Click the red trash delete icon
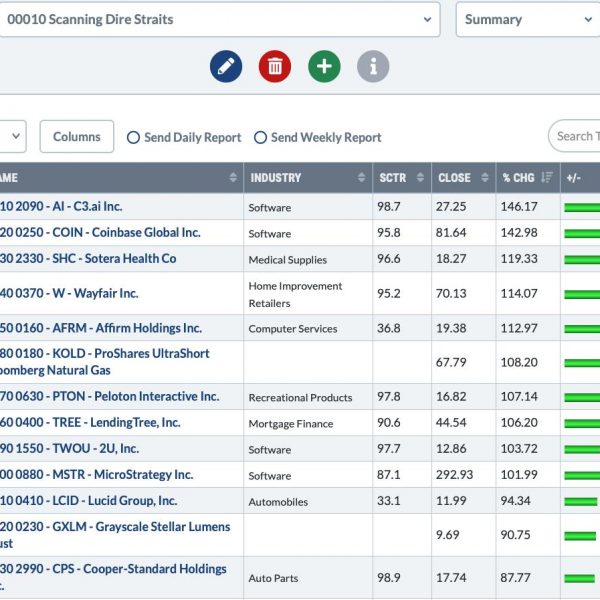The height and width of the screenshot is (600, 600). [275, 67]
